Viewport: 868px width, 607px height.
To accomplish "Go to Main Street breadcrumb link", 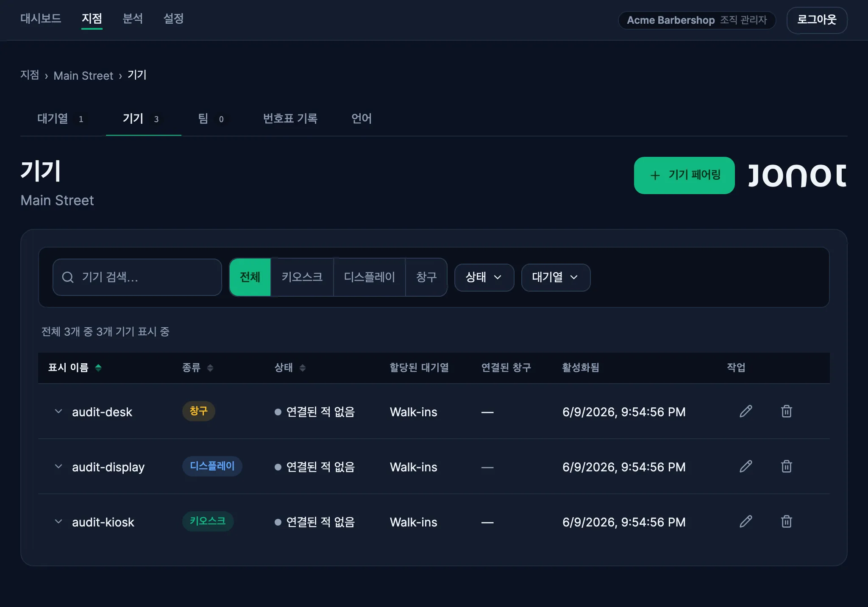I will point(83,75).
